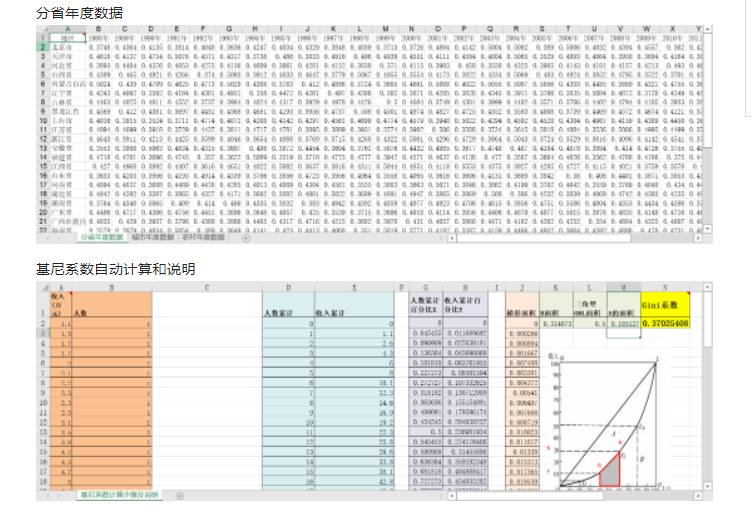Add a new sheet beside 基尼系数计算步骤及说明 tab
This screenshot has height=512, width=752.
(179, 496)
